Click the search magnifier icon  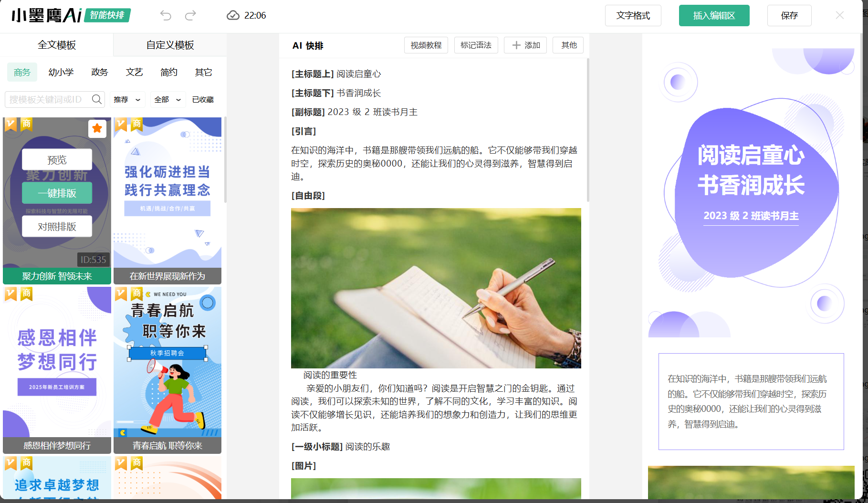pos(97,99)
